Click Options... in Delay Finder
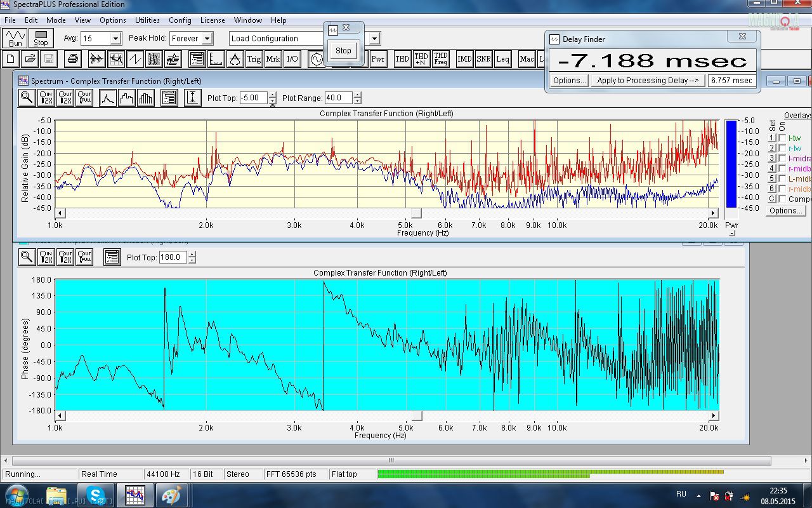Screen dimensions: 812x508 (x=569, y=81)
